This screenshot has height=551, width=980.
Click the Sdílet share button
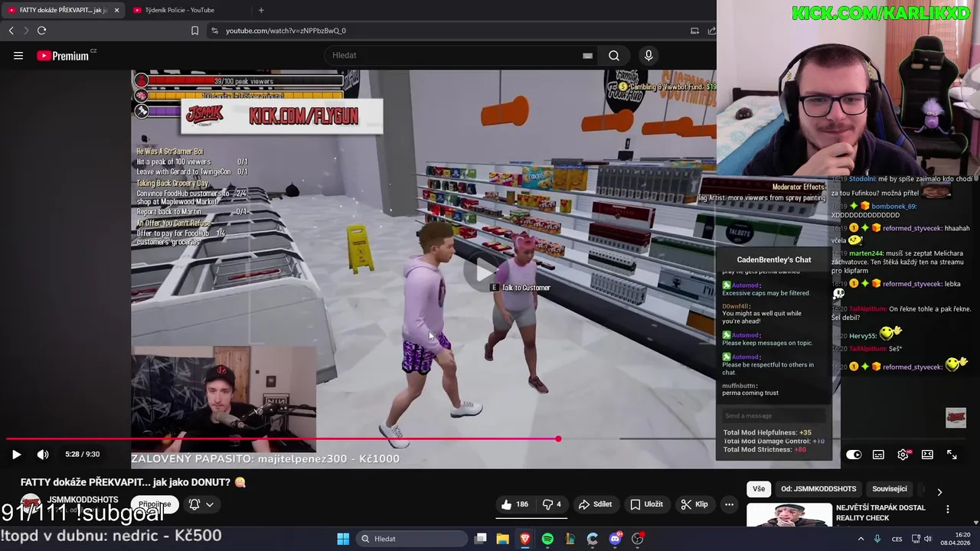pos(595,504)
